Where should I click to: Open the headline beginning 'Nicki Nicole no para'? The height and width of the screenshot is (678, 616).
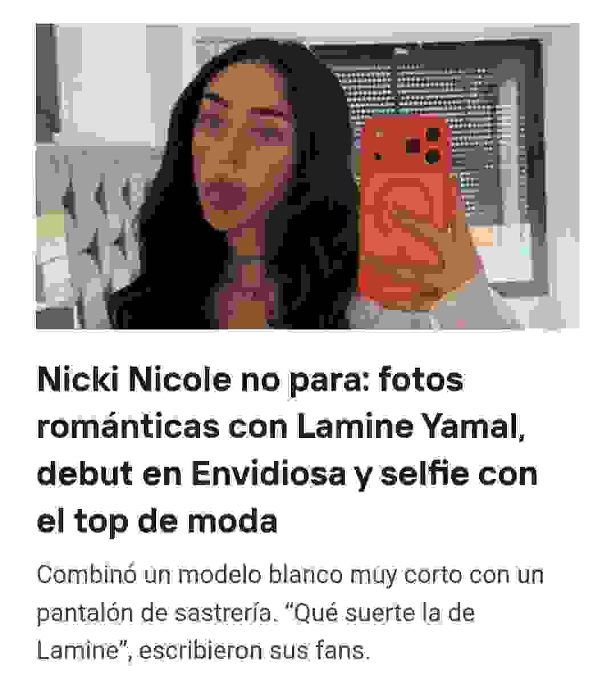coord(287,450)
